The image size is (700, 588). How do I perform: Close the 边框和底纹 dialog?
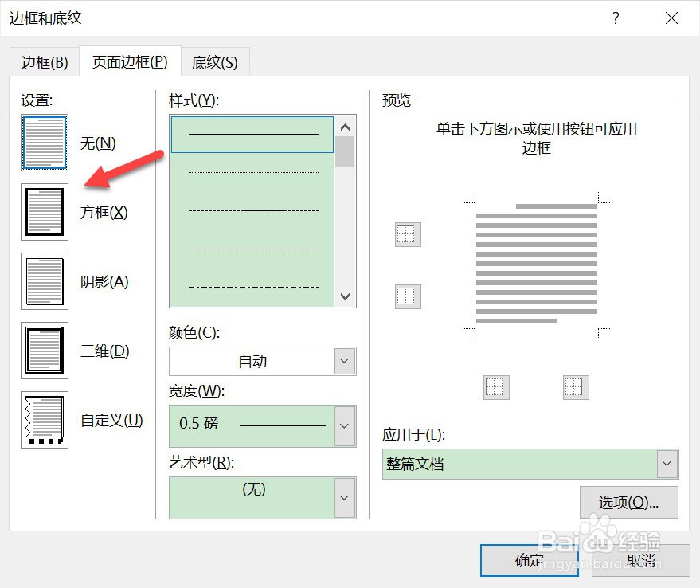coord(671,18)
